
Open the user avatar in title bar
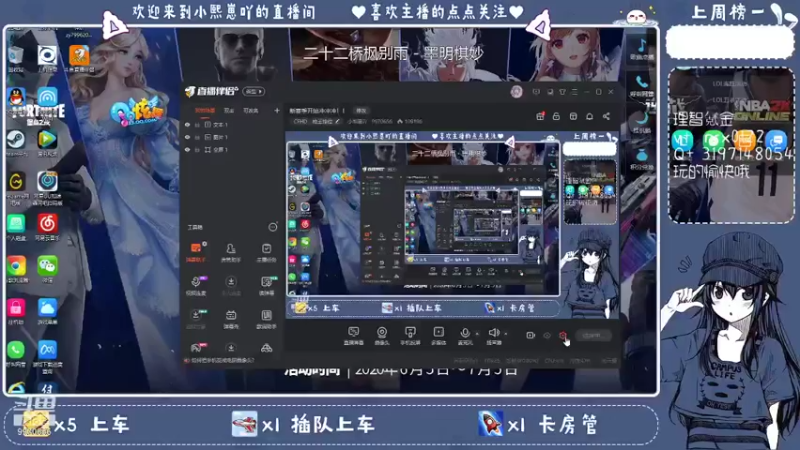[516, 92]
